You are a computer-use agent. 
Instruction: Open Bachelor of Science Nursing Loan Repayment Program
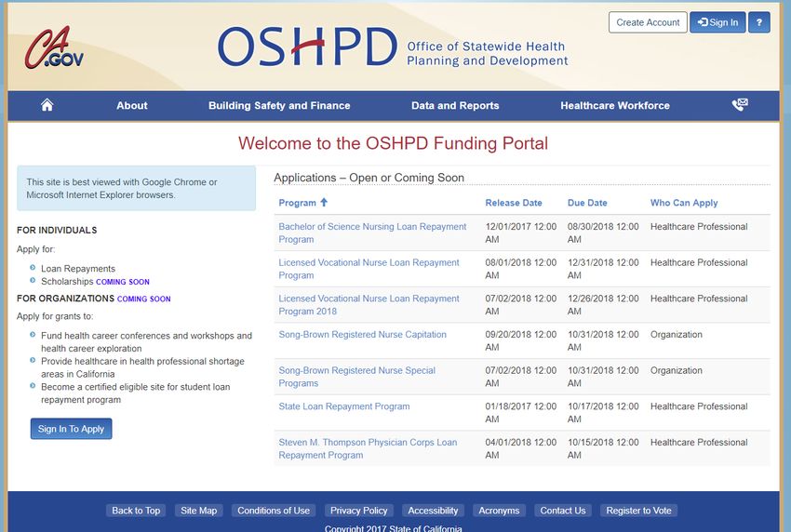(x=372, y=233)
